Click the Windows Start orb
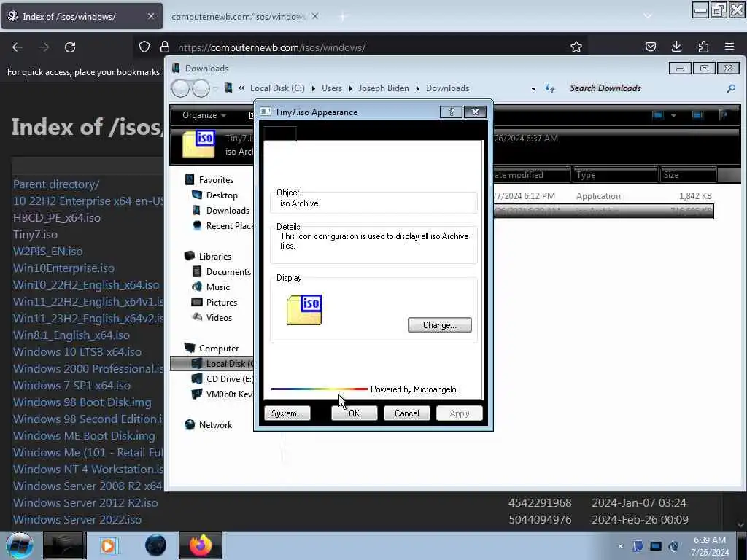This screenshot has height=560, width=747. 20,545
